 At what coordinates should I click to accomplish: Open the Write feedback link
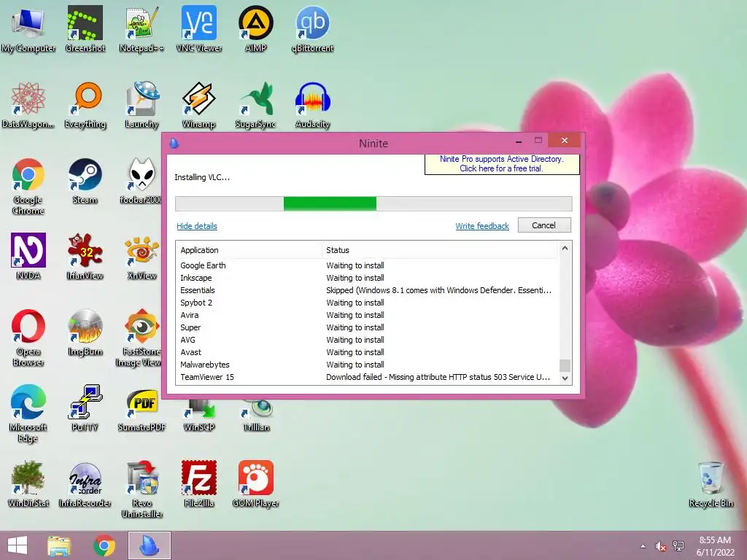(x=482, y=226)
